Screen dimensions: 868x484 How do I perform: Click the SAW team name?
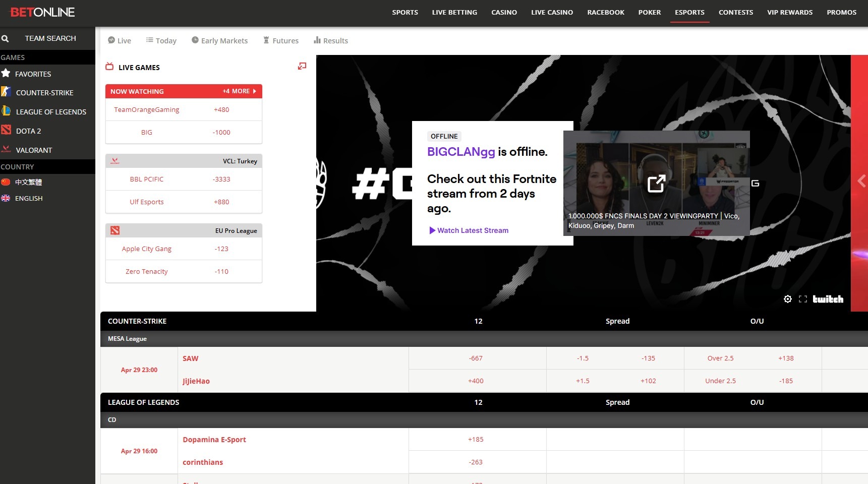[x=190, y=358]
